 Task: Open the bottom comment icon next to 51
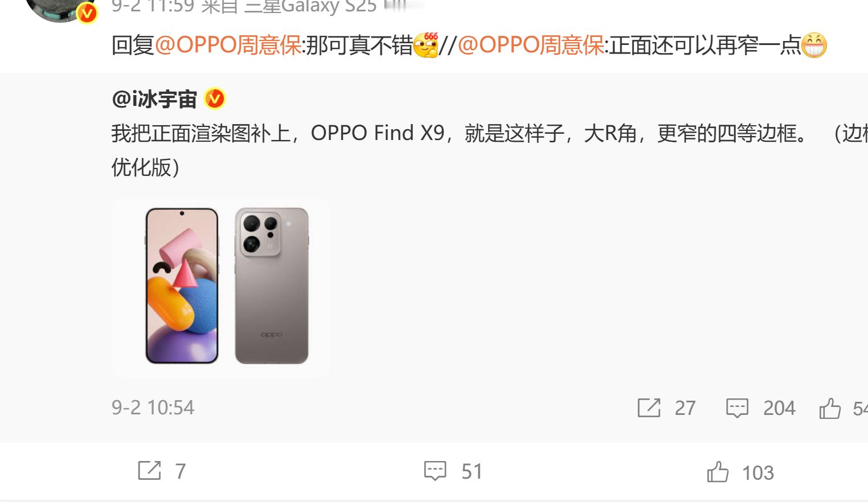(x=435, y=471)
